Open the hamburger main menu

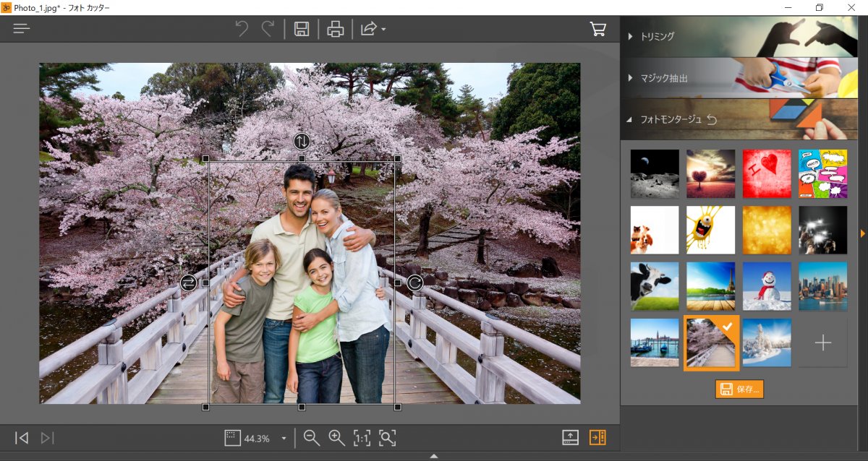(x=22, y=29)
